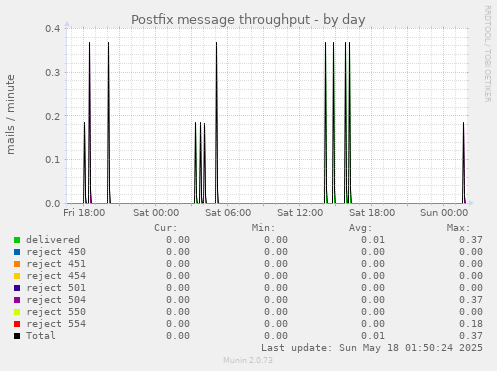The height and width of the screenshot is (371, 497).
Task: Click the 'Munin 2.0.73' footer text
Action: [x=248, y=360]
